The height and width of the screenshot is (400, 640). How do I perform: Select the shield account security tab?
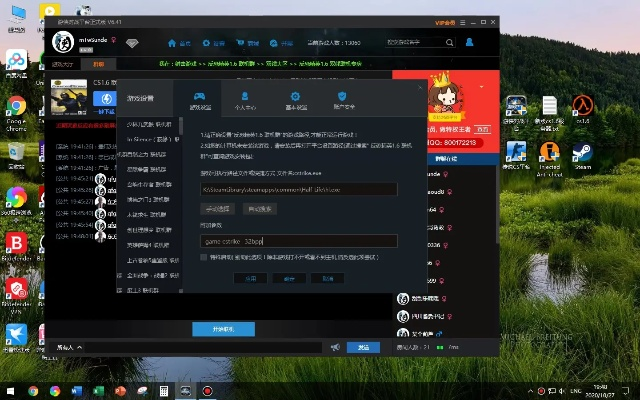[x=344, y=99]
